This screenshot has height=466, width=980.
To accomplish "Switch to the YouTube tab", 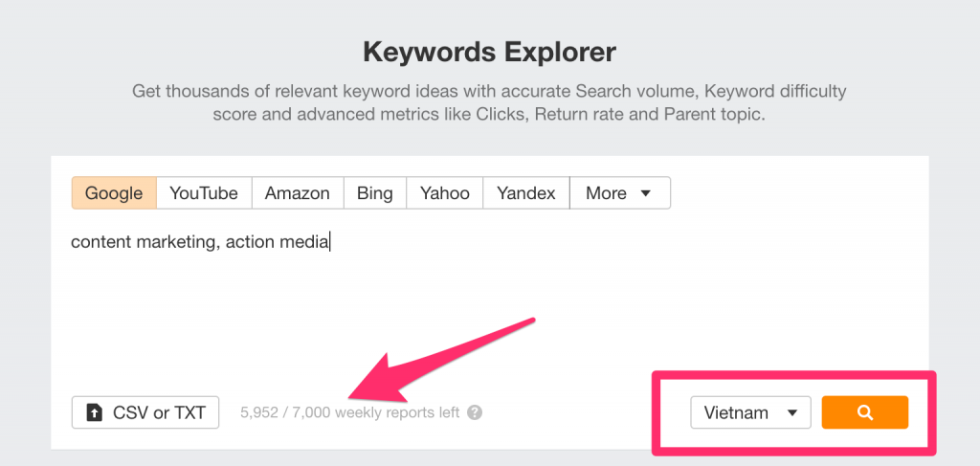I will tap(204, 193).
